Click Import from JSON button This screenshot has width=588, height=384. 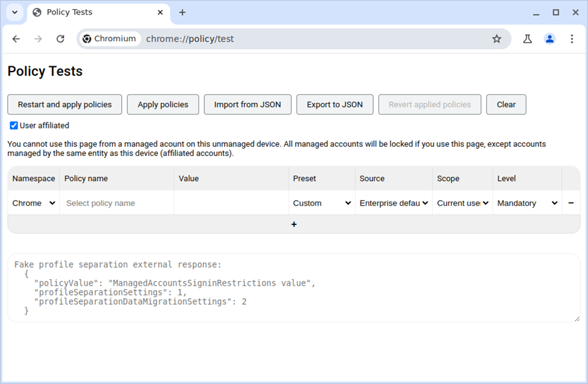[248, 104]
